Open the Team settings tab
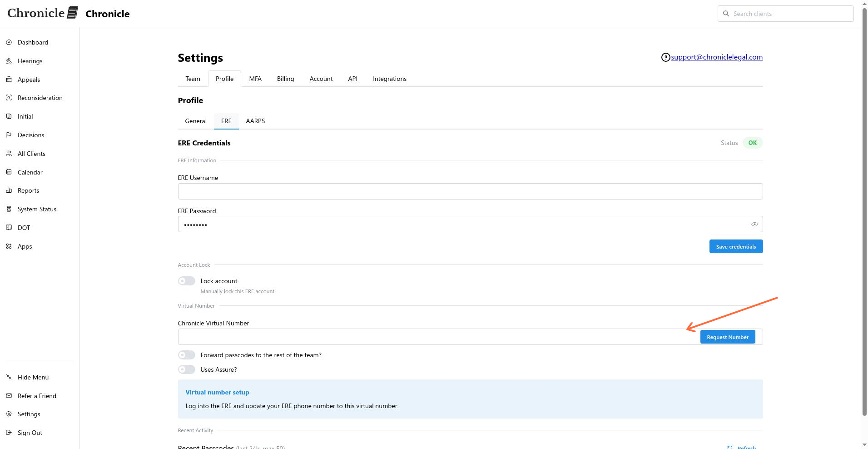The height and width of the screenshot is (449, 868). click(193, 79)
